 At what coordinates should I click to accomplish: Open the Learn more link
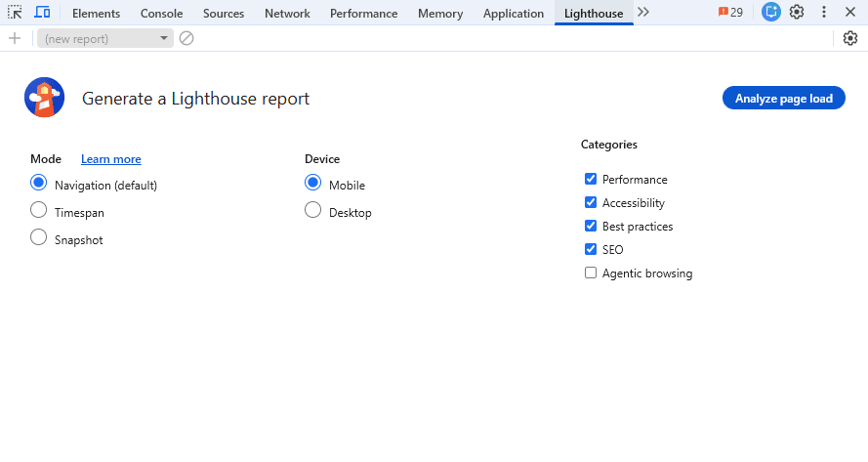110,159
